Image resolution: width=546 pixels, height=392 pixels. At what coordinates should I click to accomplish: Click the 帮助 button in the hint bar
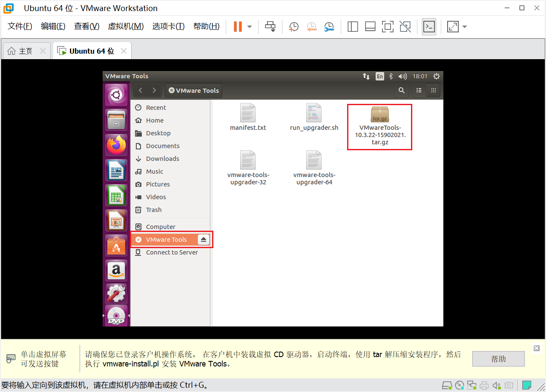pos(498,359)
